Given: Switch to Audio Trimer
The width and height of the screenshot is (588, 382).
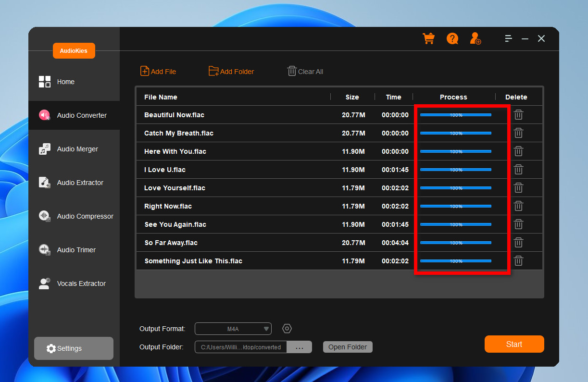Looking at the screenshot, I should pyautogui.click(x=74, y=250).
